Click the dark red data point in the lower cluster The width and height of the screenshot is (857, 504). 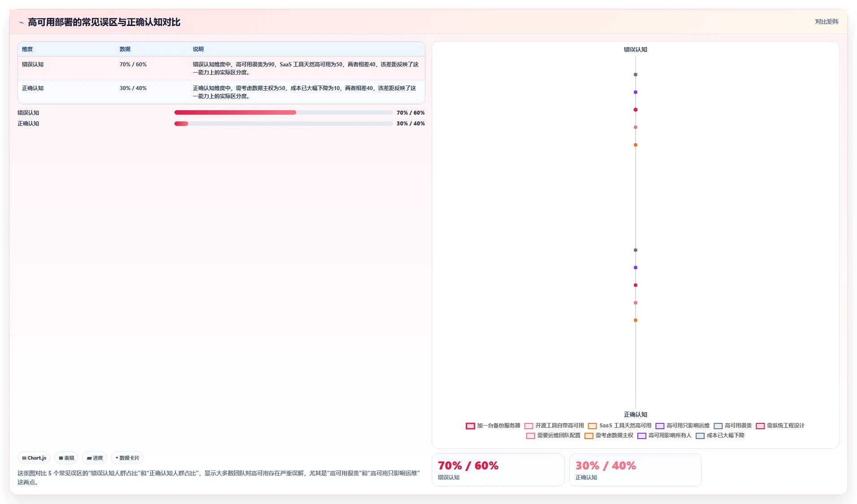[x=635, y=285]
